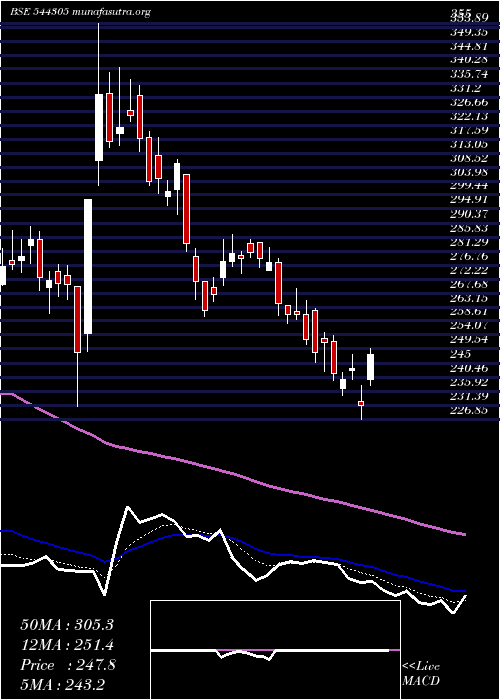The width and height of the screenshot is (500, 700).
Task: Click the 272.22 price axis label
Action: point(470,270)
